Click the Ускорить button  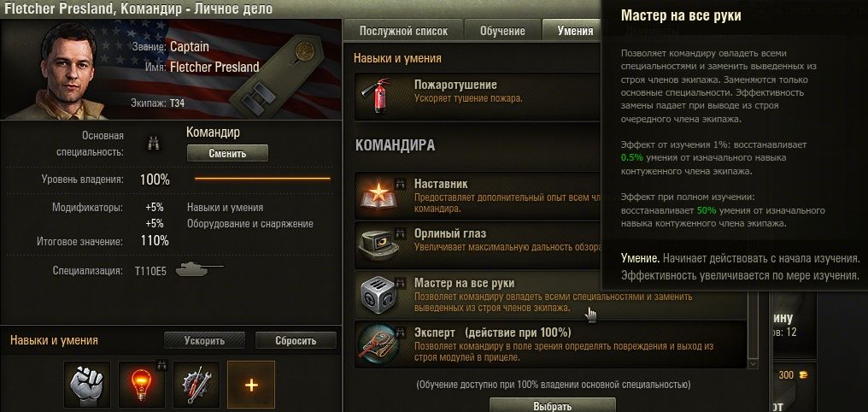pyautogui.click(x=204, y=340)
